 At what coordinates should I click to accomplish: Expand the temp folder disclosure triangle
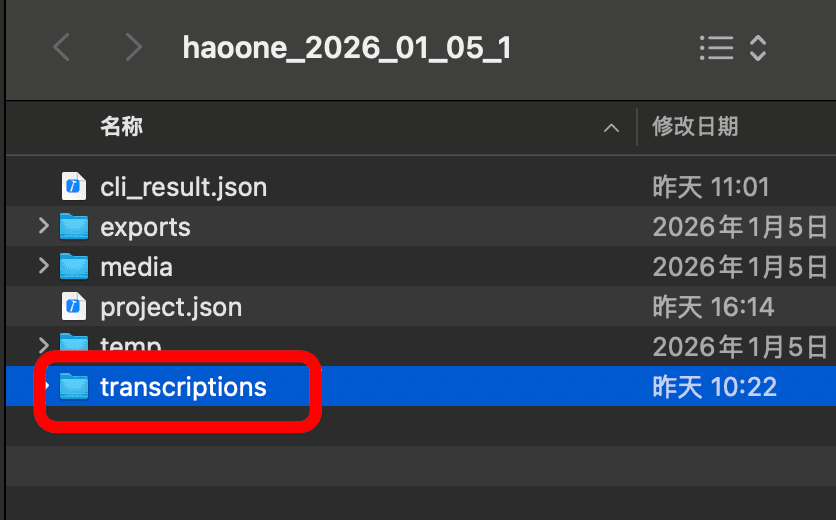point(43,346)
